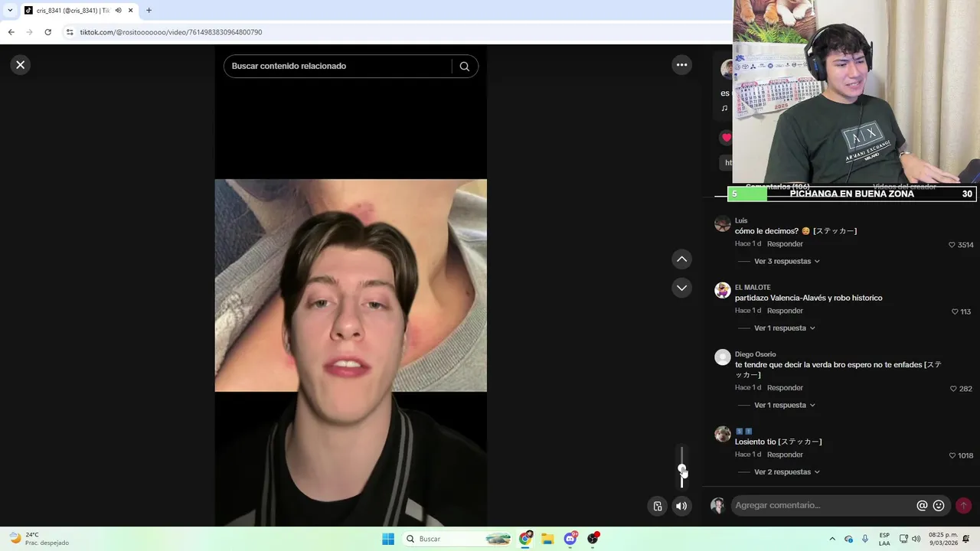The image size is (980, 551).
Task: Reply to the 'Losiento tio' comment via Responder
Action: click(785, 455)
